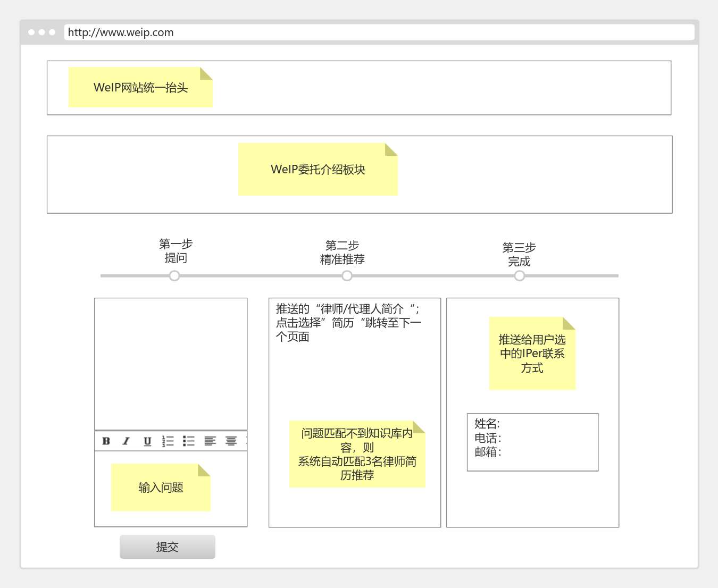Toggle italic formatting

click(126, 440)
